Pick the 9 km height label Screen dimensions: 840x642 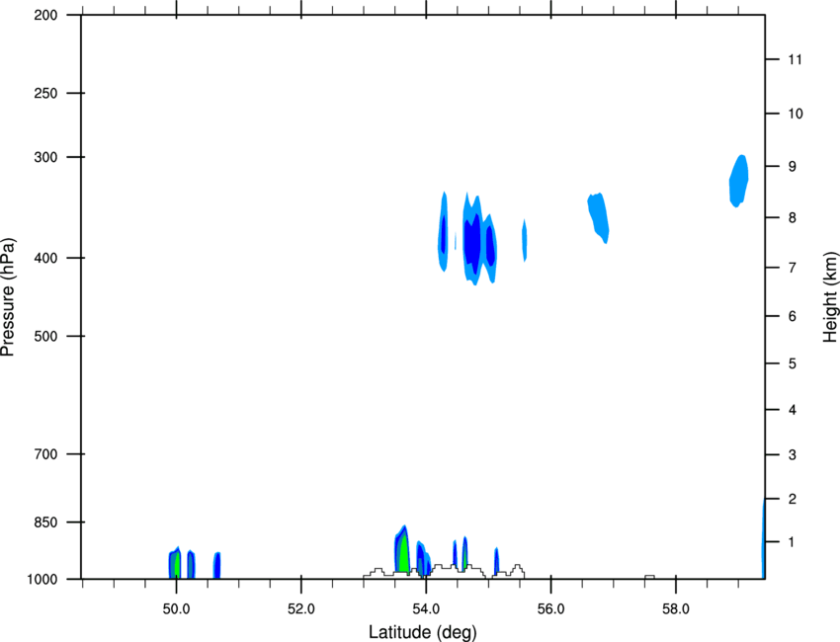[793, 167]
